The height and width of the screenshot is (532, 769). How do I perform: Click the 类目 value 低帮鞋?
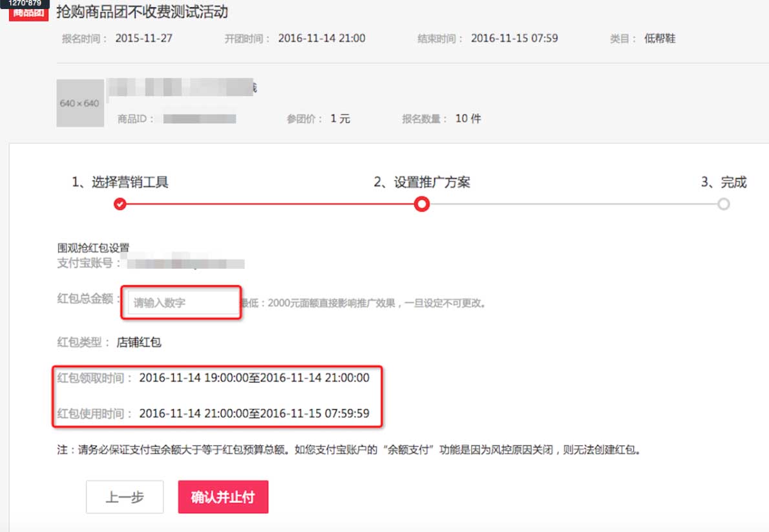(x=660, y=38)
